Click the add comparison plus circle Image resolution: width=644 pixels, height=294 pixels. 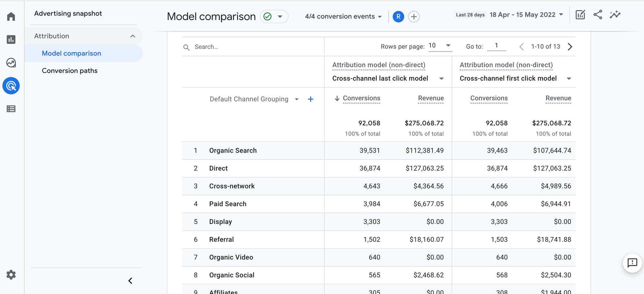point(414,17)
